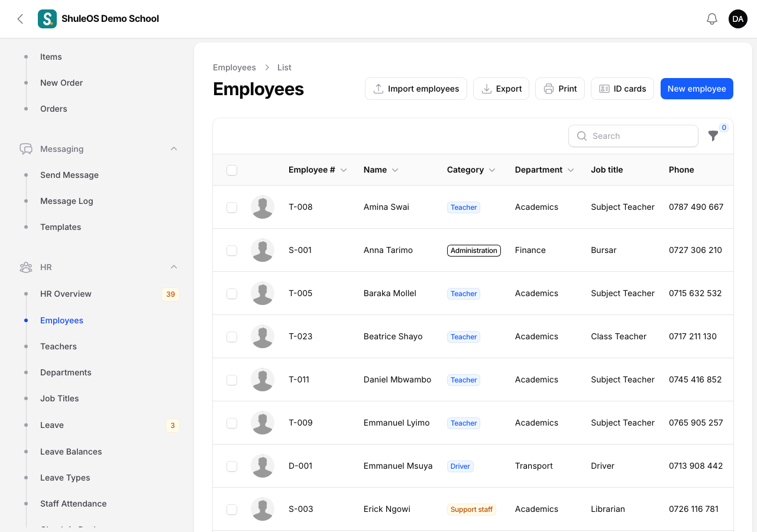Open Items in sidebar

51,57
